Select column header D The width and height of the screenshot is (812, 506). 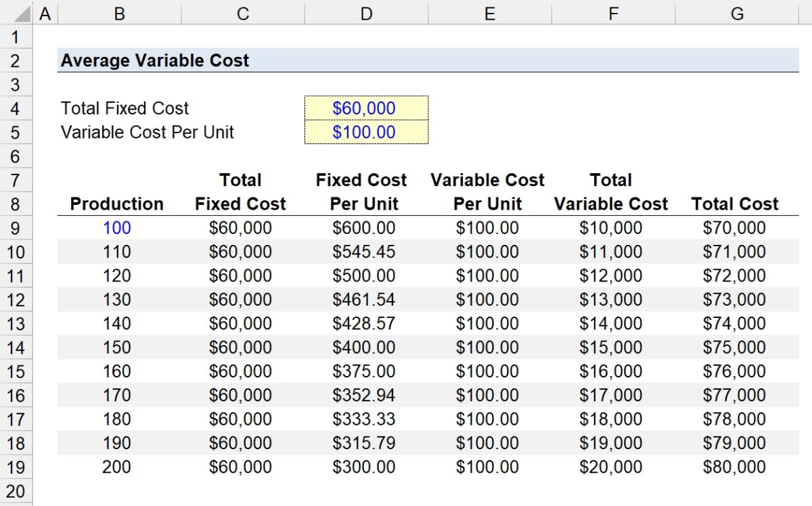click(366, 12)
